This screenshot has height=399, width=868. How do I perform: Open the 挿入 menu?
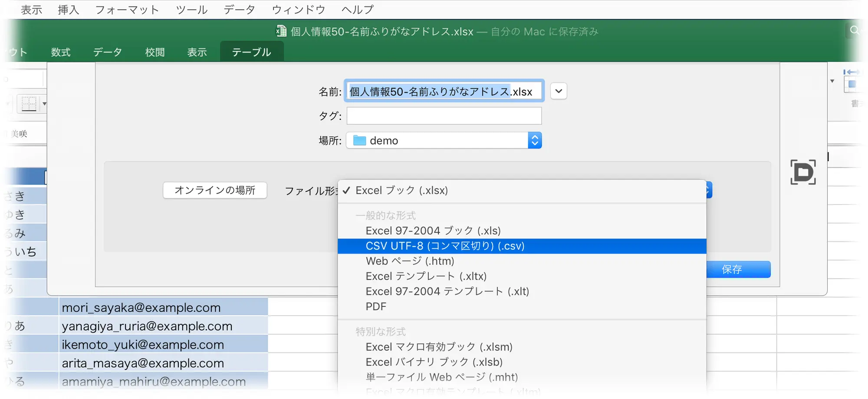coord(69,10)
